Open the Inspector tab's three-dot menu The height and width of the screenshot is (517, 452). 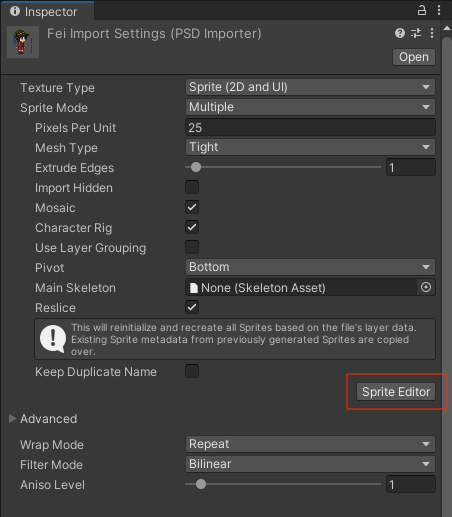439,10
